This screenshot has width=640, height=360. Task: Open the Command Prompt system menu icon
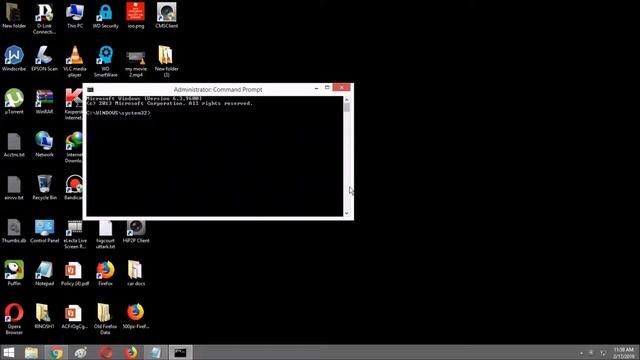coord(90,89)
